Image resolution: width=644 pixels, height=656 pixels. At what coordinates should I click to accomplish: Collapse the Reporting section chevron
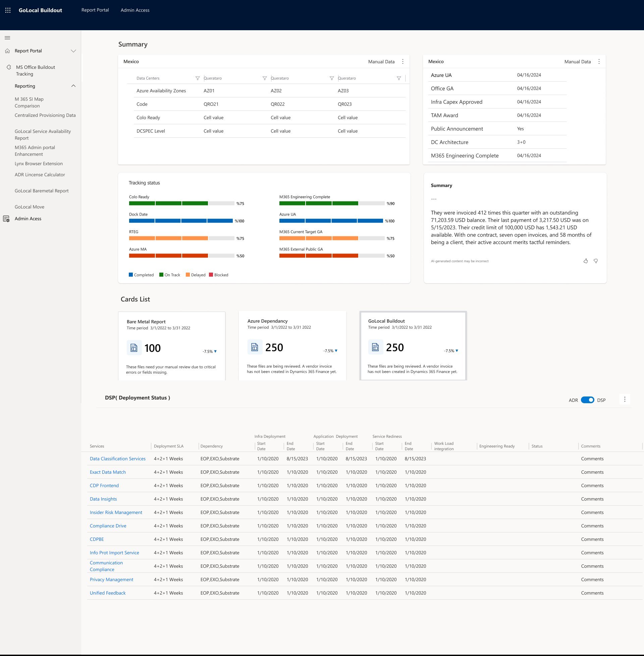[x=73, y=86]
